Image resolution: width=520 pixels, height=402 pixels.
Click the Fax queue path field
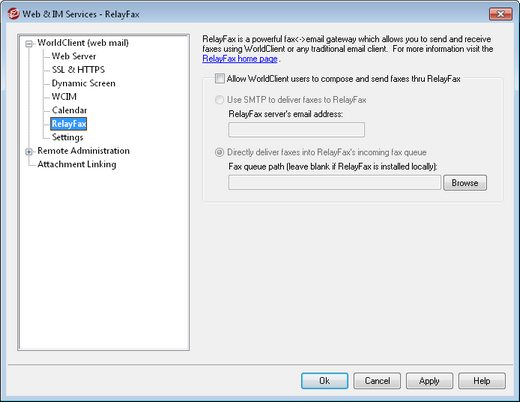335,183
